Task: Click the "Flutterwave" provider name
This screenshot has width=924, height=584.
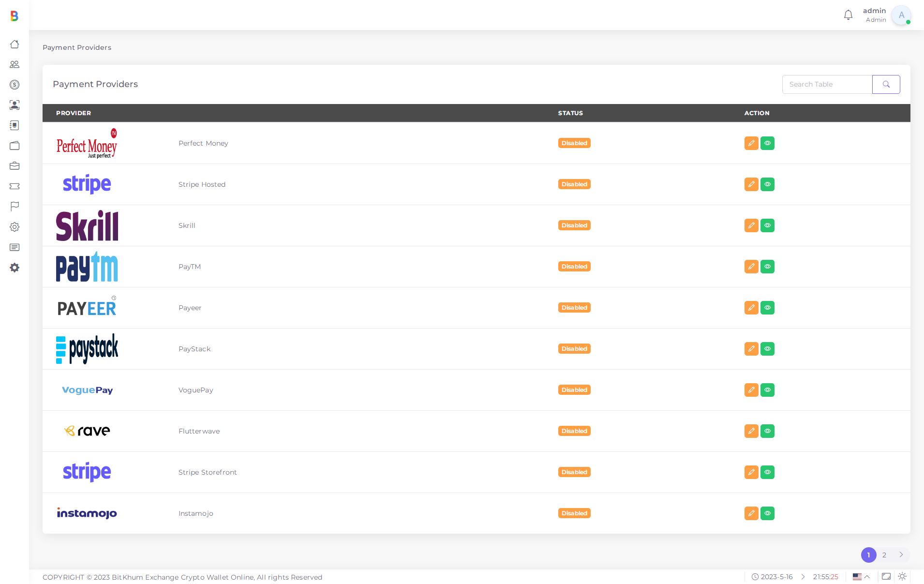Action: [x=199, y=431]
